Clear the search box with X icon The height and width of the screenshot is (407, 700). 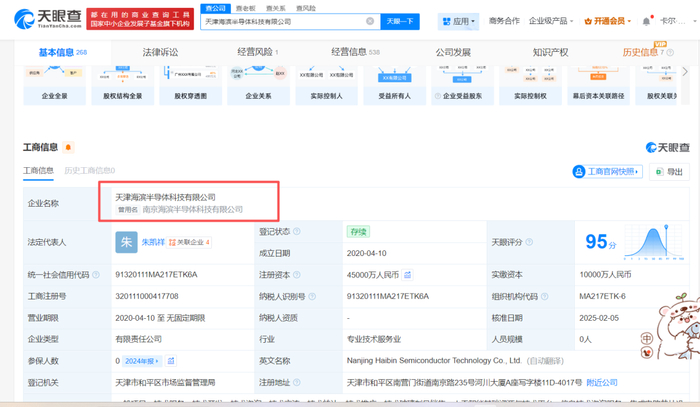369,21
